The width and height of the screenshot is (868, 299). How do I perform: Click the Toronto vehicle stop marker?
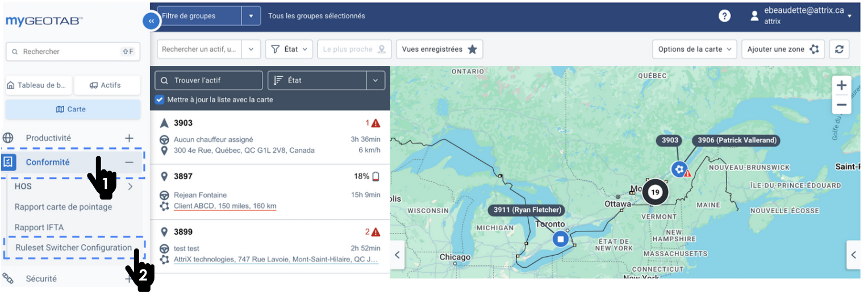point(561,239)
